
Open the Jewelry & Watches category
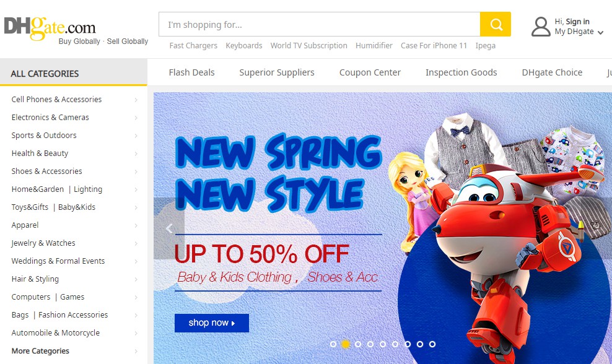tap(43, 243)
